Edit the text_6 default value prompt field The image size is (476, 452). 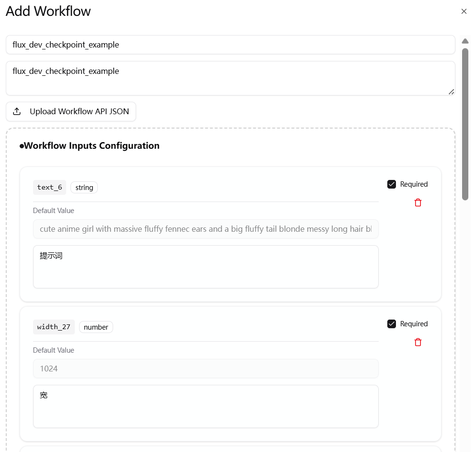point(206,229)
